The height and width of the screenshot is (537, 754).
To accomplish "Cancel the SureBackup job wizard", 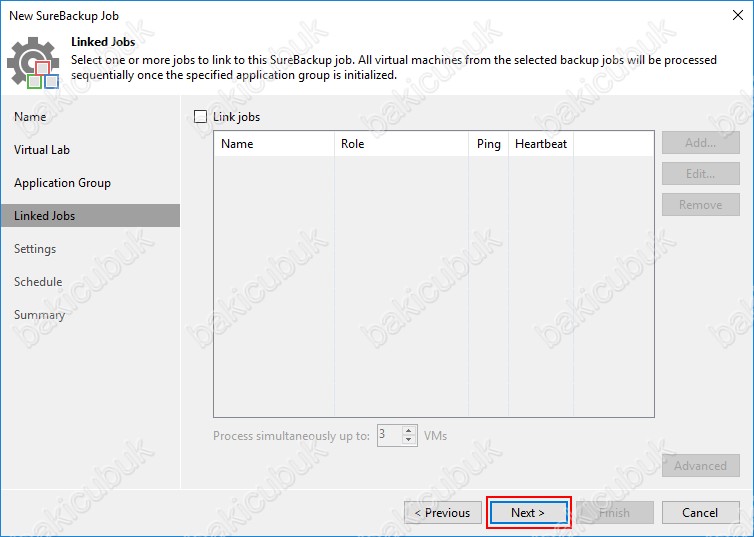I will (x=700, y=513).
